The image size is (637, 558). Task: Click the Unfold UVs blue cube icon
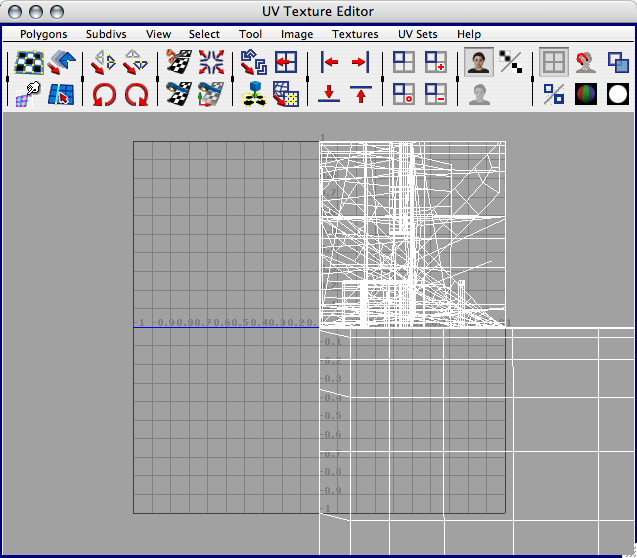pos(254,94)
